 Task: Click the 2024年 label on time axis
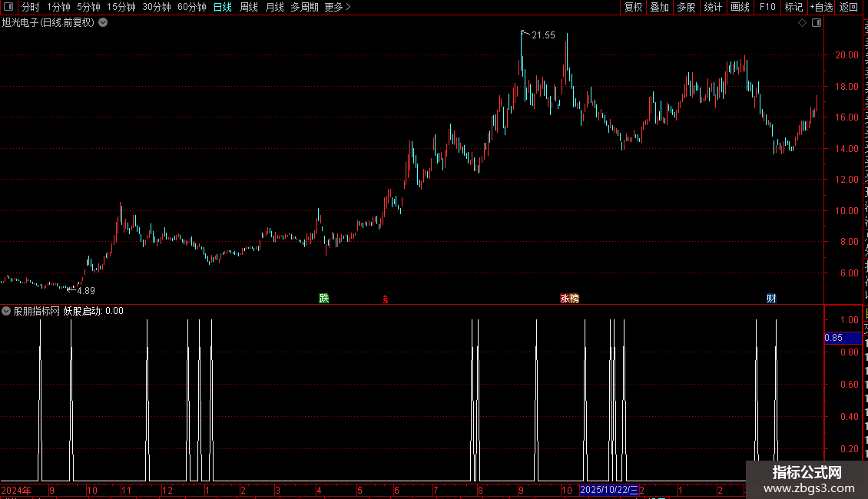[16, 490]
